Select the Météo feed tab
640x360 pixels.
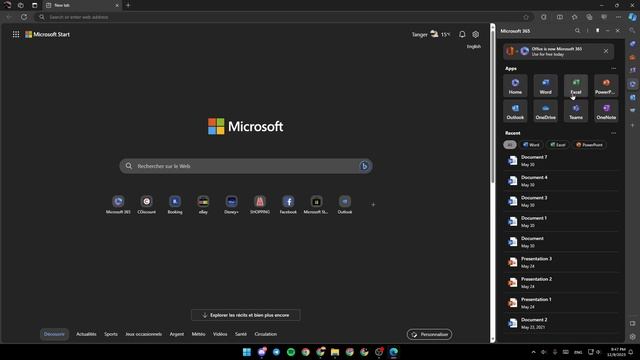(x=198, y=334)
